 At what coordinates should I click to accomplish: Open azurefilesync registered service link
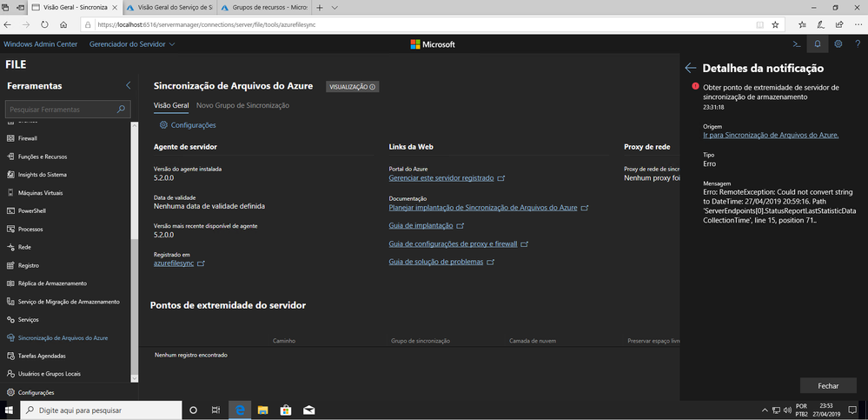174,263
